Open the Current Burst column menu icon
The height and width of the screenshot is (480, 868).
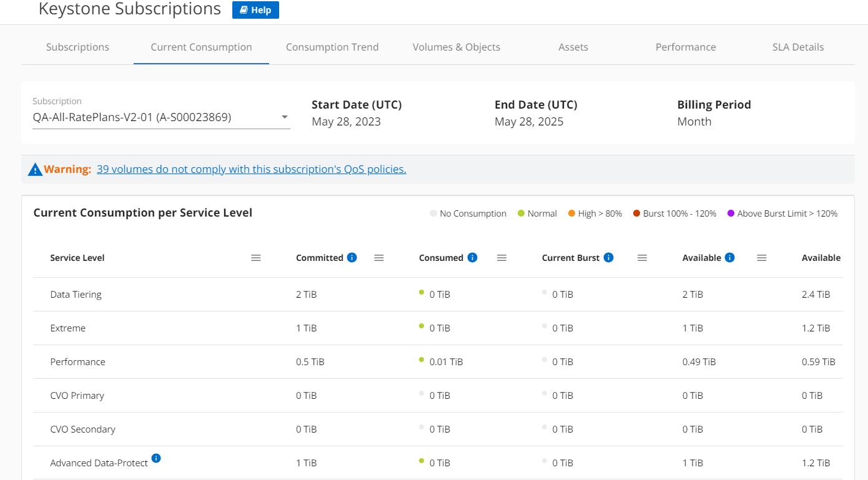tap(643, 258)
